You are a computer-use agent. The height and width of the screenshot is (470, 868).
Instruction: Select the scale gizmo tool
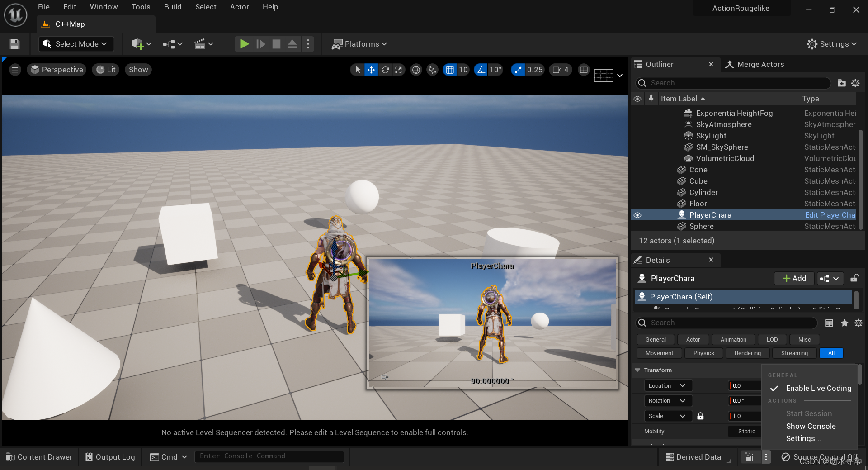coord(398,70)
